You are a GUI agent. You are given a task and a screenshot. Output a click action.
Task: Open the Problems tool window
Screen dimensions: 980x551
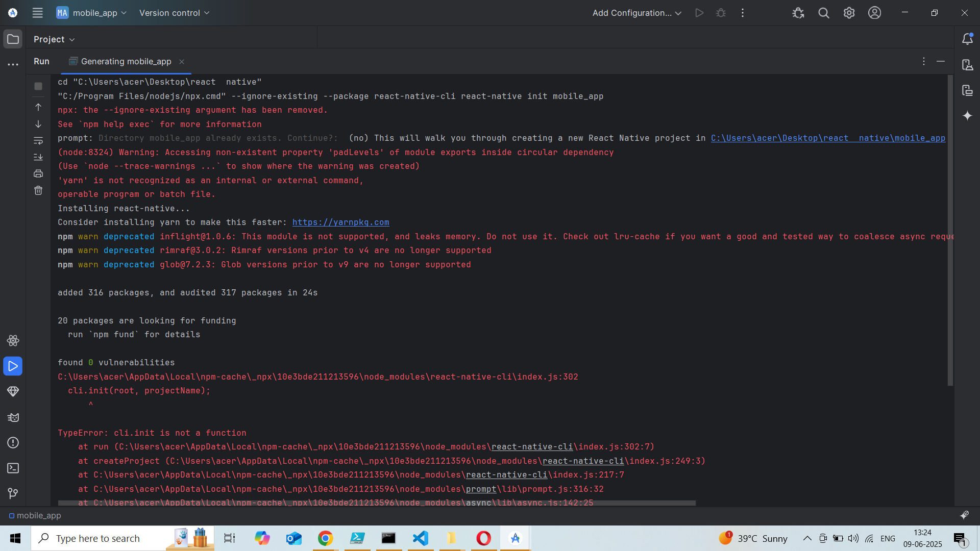click(x=13, y=442)
